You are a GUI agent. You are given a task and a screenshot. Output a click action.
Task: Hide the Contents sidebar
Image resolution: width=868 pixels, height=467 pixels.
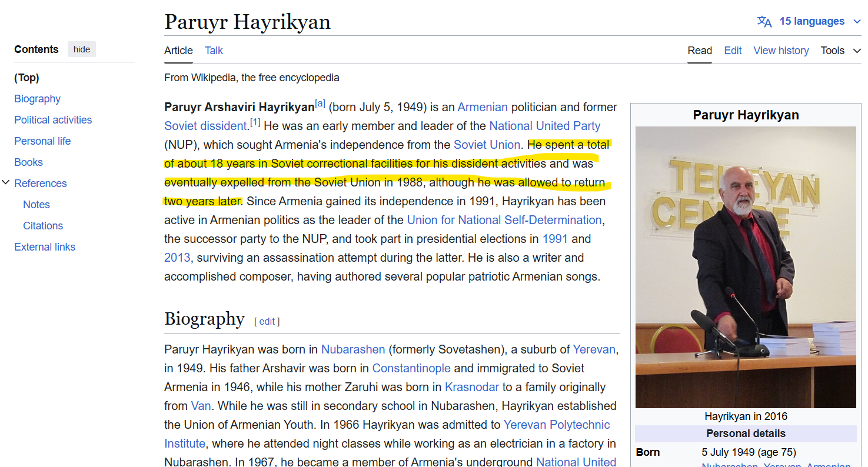tap(82, 49)
